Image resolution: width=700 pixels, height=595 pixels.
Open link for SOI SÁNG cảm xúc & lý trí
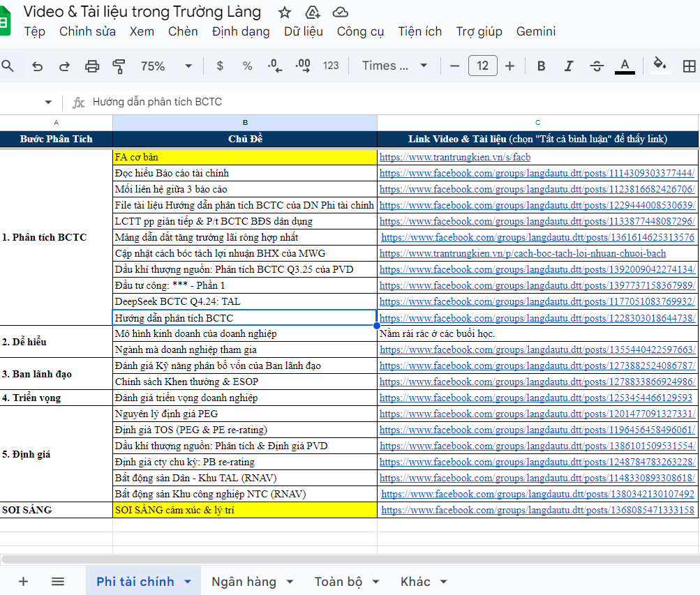coord(538,510)
